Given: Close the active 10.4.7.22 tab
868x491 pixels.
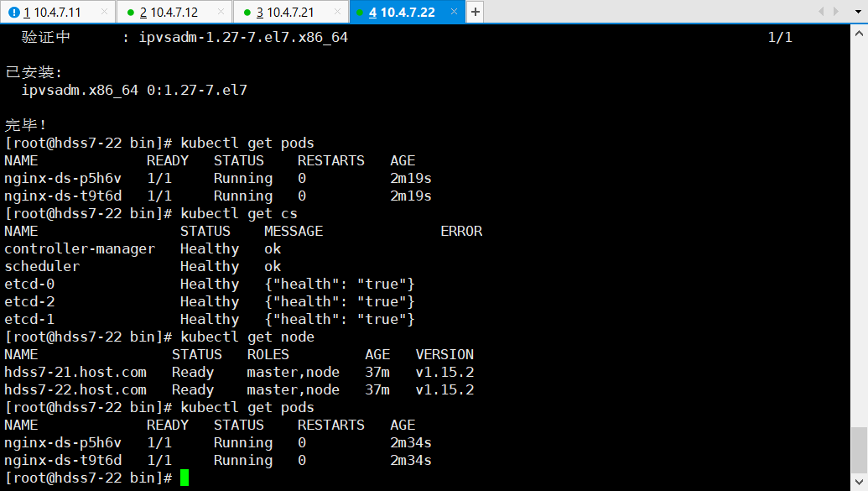Looking at the screenshot, I should (455, 12).
